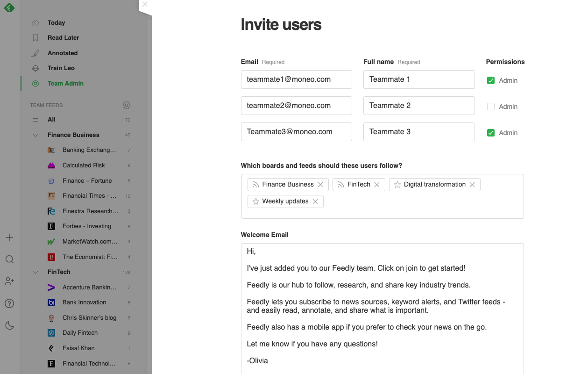Click the invite teammate person icon

click(x=9, y=281)
